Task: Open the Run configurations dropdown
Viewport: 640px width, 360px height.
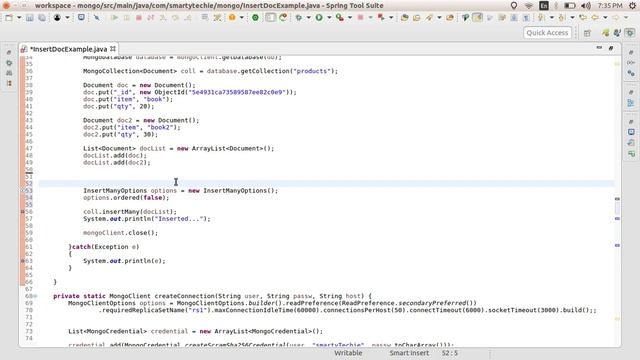Action: [329, 18]
